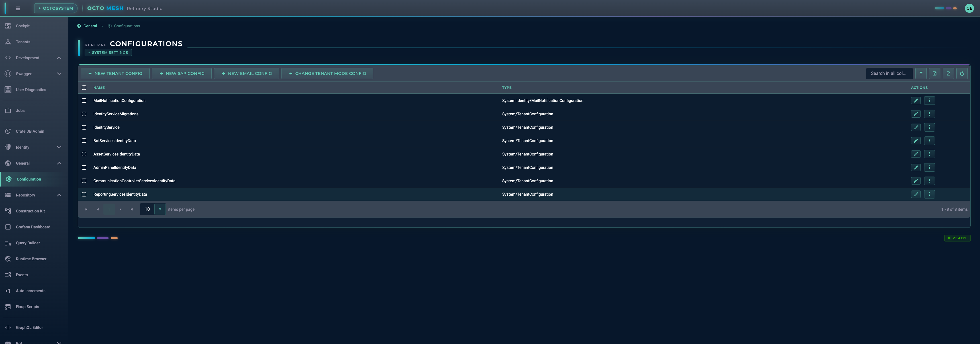Viewport: 980px width, 344px height.
Task: Open more options for ReportingServicesIdentityData
Action: [929, 194]
